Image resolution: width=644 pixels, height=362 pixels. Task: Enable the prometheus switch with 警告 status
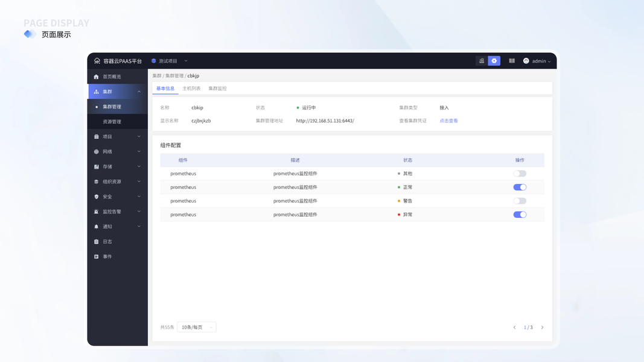tap(520, 201)
